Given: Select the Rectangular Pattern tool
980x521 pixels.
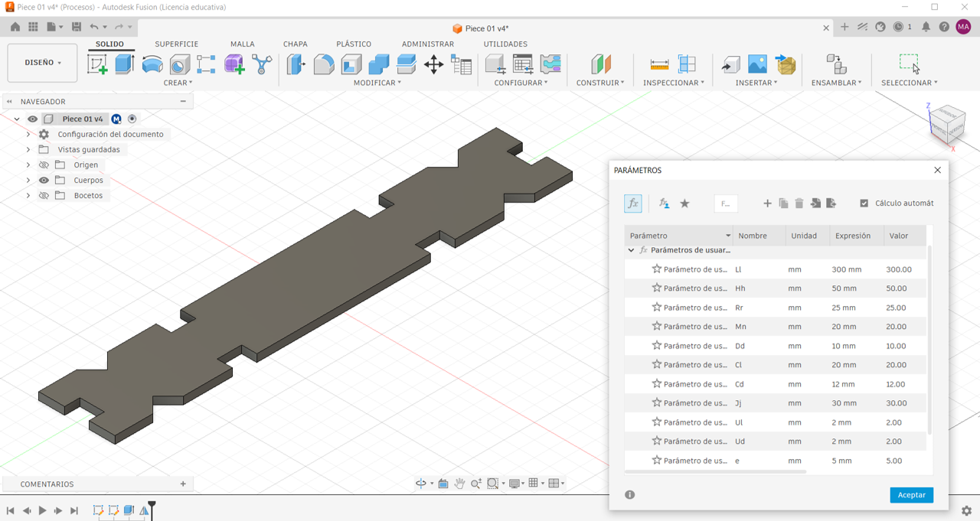Looking at the screenshot, I should (207, 64).
